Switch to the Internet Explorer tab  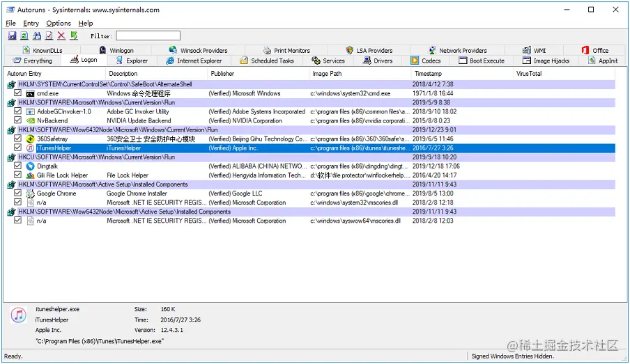coord(194,61)
